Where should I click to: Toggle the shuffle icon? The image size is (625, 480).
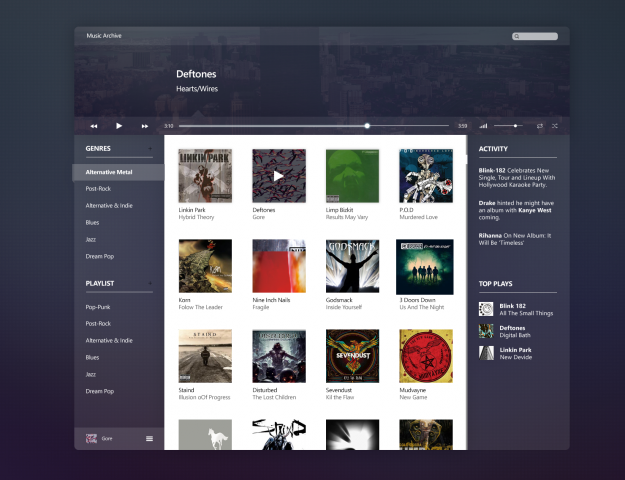(554, 126)
